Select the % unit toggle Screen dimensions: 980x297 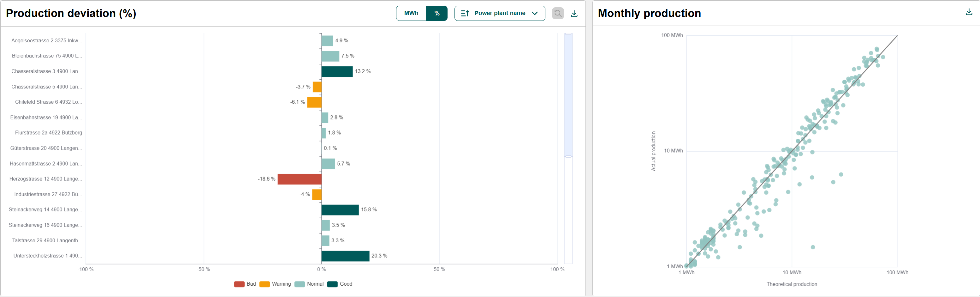437,13
